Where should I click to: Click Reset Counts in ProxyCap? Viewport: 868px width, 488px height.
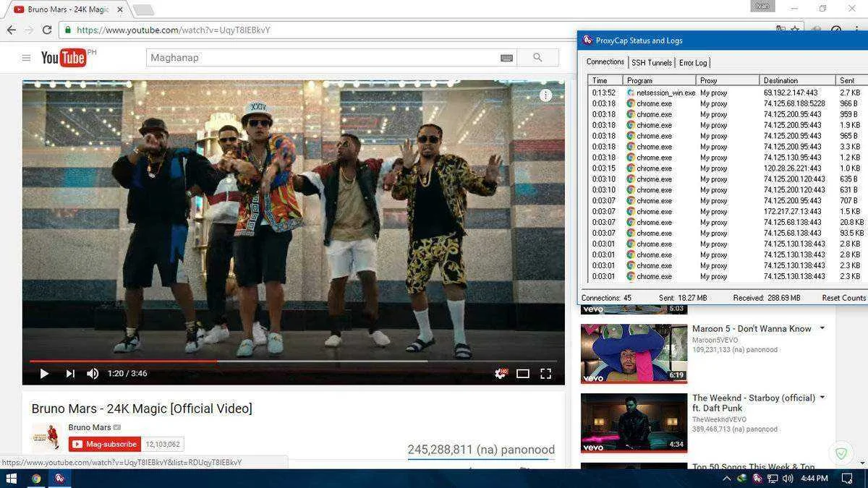coord(843,298)
